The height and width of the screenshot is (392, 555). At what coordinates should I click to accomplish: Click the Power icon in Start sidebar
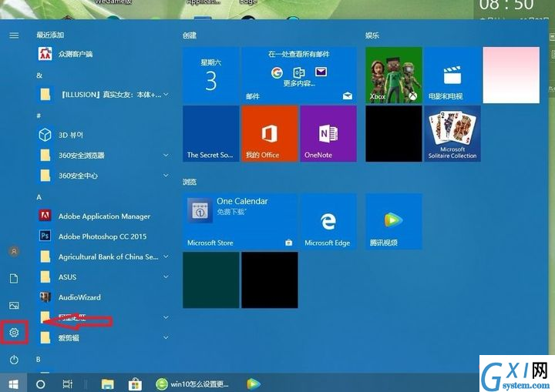coord(14,360)
